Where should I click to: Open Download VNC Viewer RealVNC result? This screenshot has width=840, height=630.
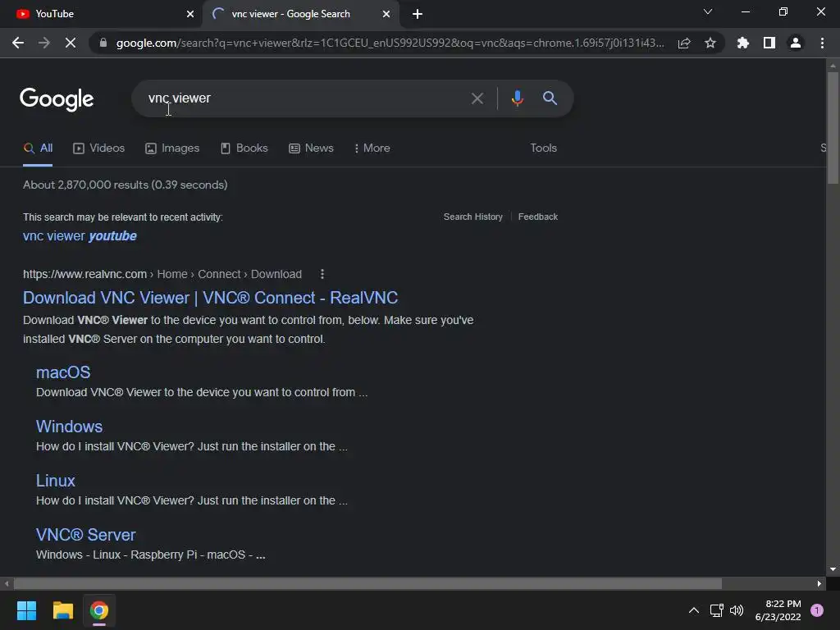pyautogui.click(x=211, y=298)
